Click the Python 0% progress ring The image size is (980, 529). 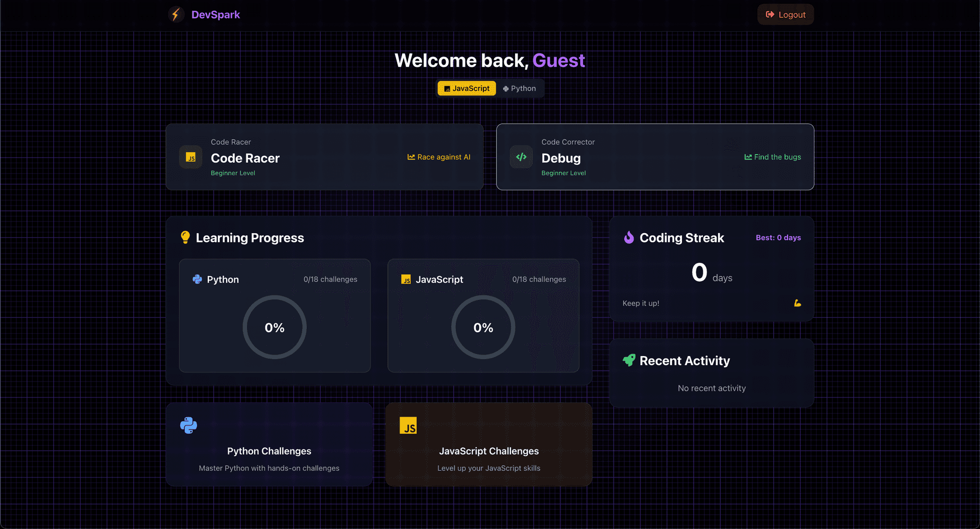click(275, 327)
